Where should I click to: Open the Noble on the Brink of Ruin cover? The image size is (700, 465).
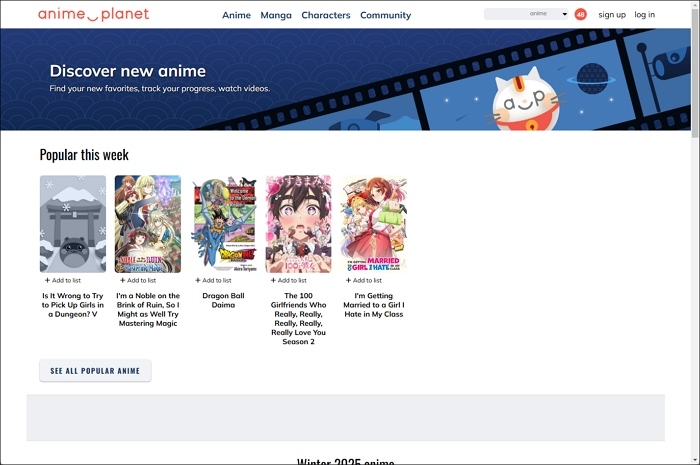[x=148, y=224]
